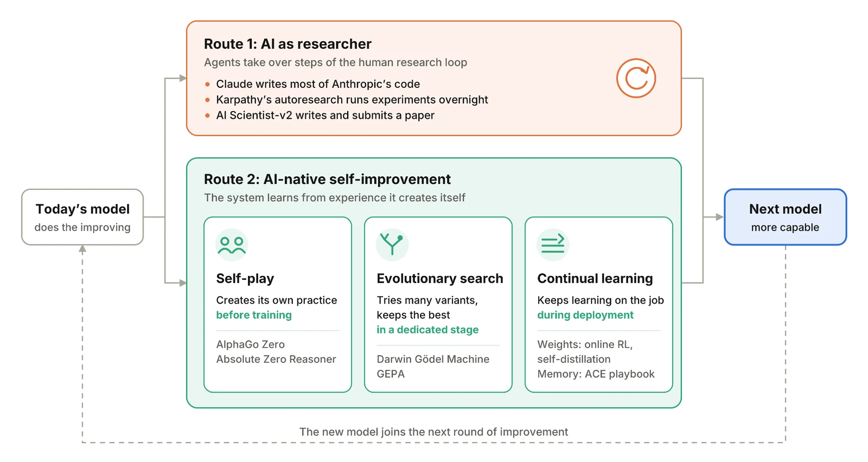Click 'Keeps learning on the job' text
The image size is (868, 462).
tap(601, 300)
